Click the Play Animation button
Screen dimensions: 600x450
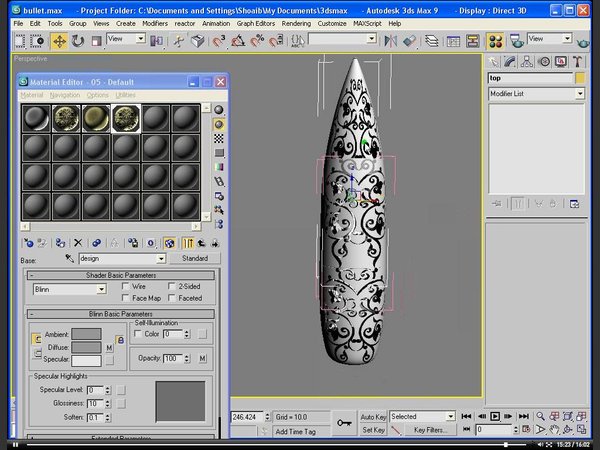(494, 416)
